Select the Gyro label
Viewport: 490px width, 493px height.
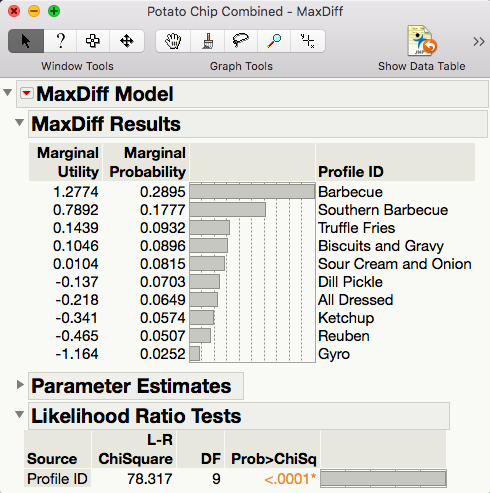pyautogui.click(x=334, y=354)
